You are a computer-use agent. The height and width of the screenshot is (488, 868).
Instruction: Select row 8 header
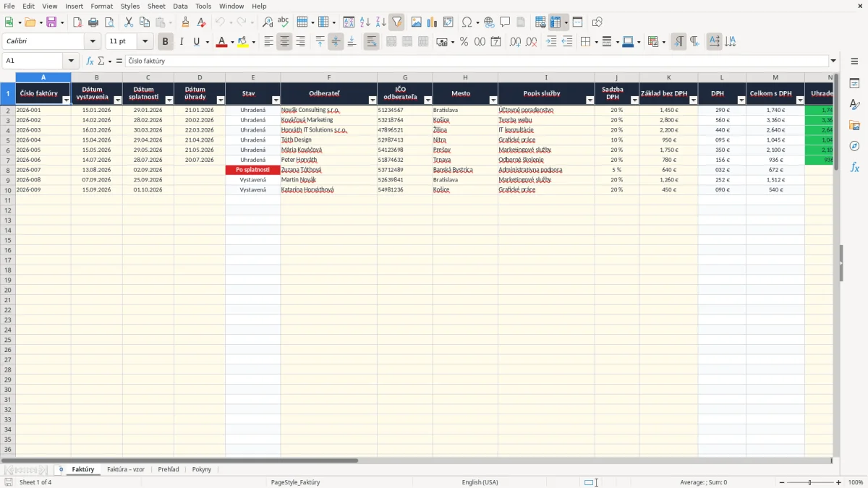[x=7, y=170]
